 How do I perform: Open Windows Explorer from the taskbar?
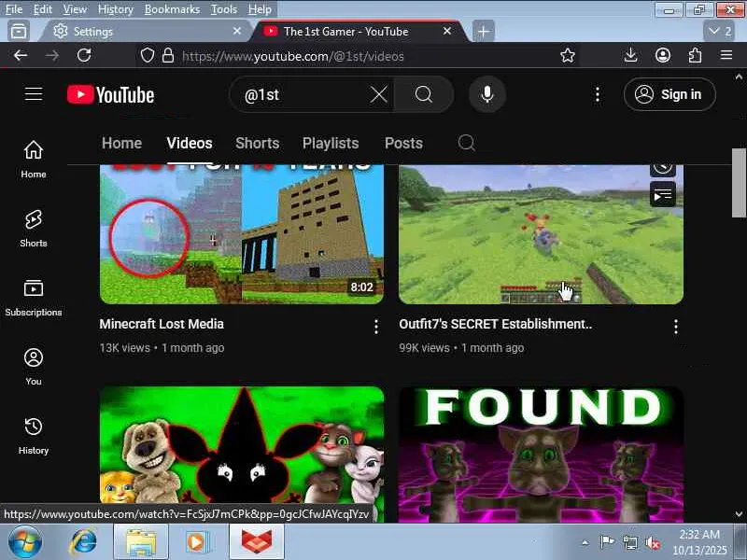coord(141,542)
